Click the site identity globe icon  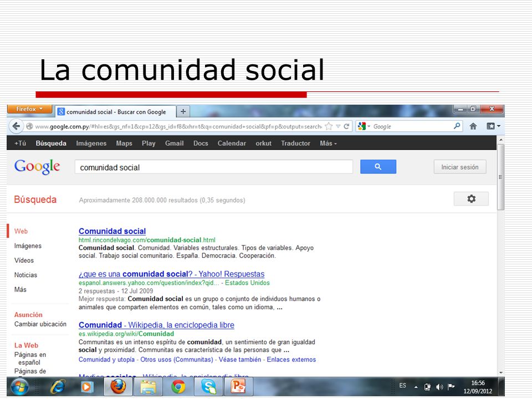click(29, 126)
